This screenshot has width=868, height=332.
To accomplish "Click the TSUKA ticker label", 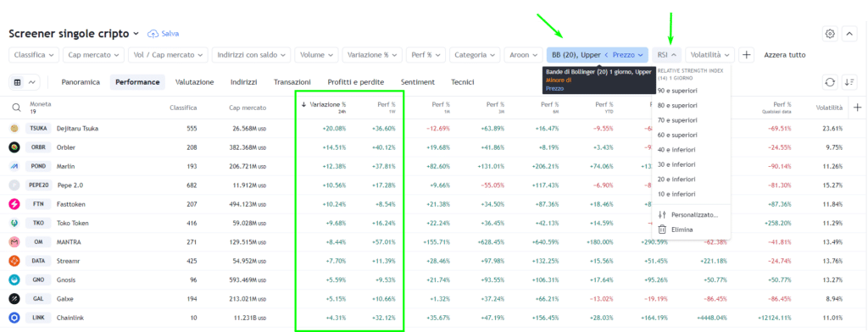I will pos(38,129).
